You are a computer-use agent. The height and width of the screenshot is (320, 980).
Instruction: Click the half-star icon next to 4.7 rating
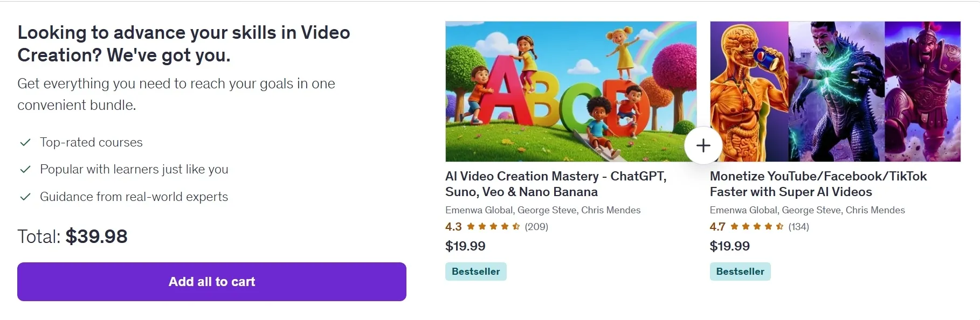click(x=779, y=227)
